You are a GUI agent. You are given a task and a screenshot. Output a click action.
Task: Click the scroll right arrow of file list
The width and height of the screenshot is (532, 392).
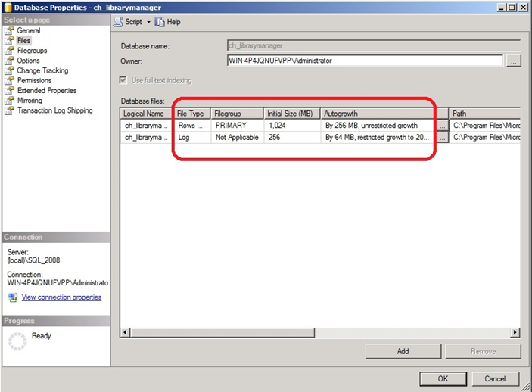click(x=515, y=333)
